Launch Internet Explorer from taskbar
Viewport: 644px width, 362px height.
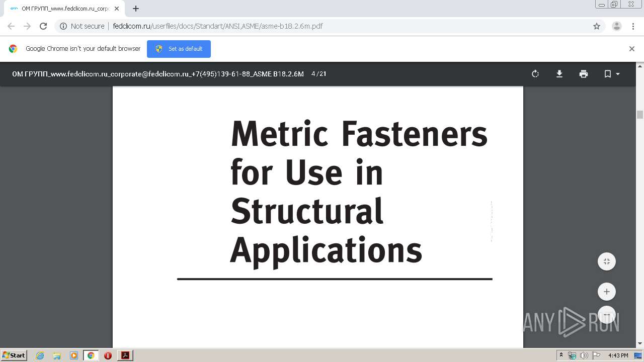tap(40, 355)
